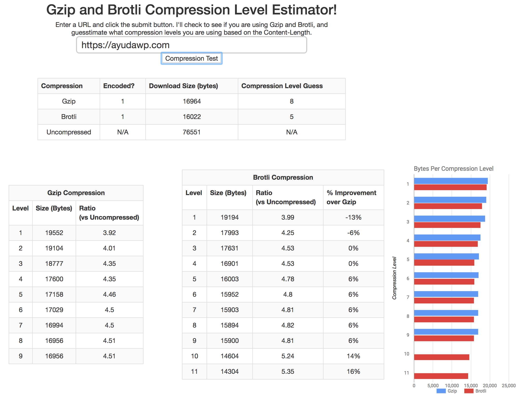The height and width of the screenshot is (394, 532).
Task: Click the Gzip Compression table heading
Action: [x=76, y=193]
